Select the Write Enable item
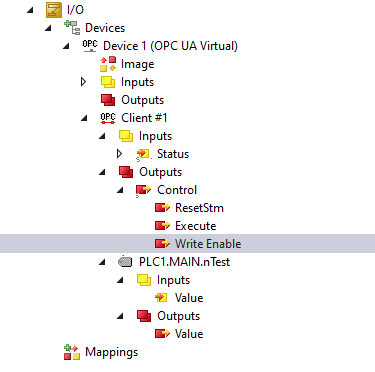This screenshot has width=375, height=372. coord(187,244)
